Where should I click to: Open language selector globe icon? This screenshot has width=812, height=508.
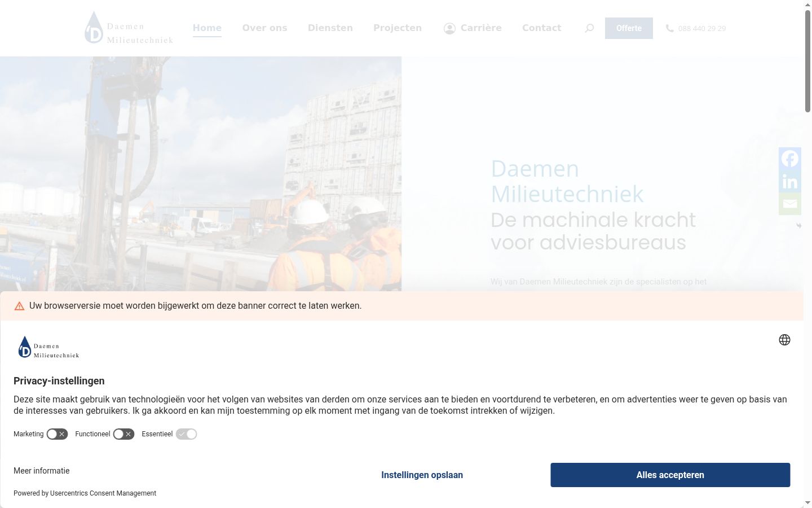784,340
